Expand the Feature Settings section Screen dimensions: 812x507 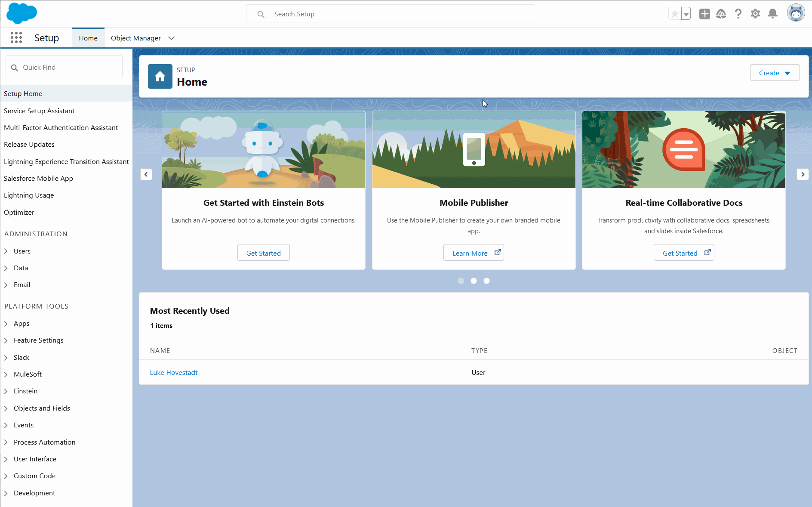[x=6, y=340]
